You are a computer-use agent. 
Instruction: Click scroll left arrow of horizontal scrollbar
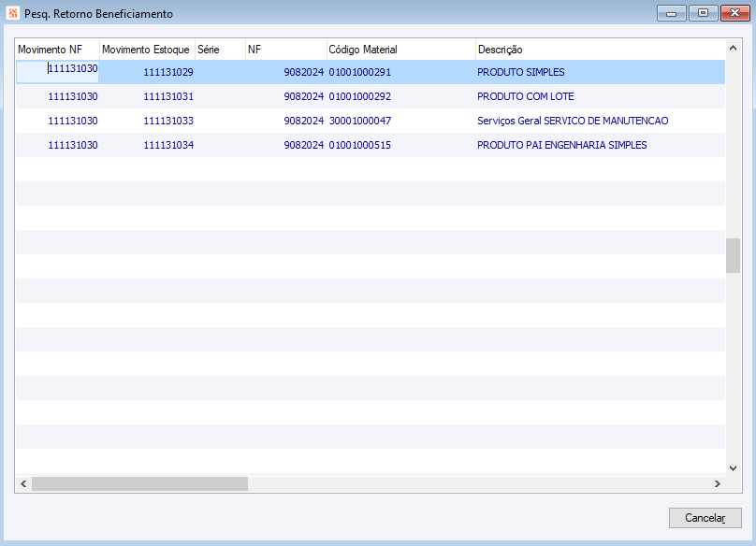(23, 484)
